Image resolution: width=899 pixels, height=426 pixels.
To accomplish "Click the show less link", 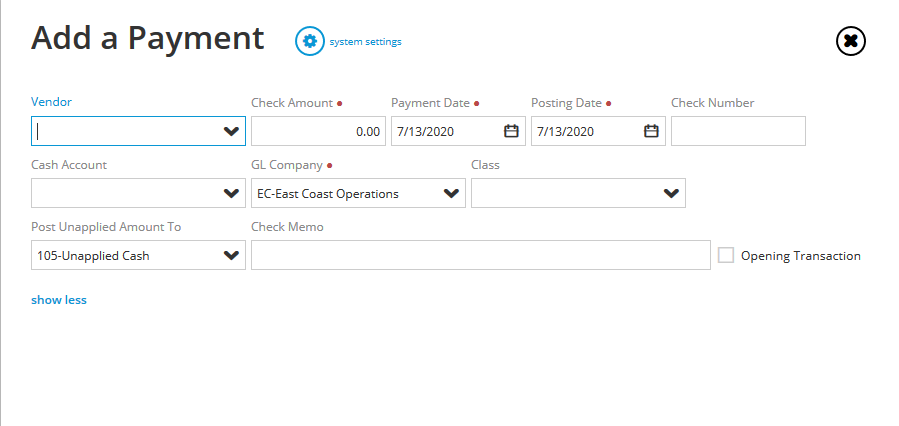I will click(x=59, y=300).
